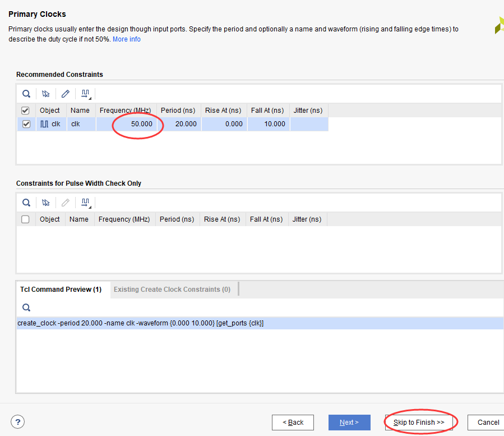Click clk Name cell in Recommended Constraints
The height and width of the screenshot is (436, 504).
click(x=81, y=124)
